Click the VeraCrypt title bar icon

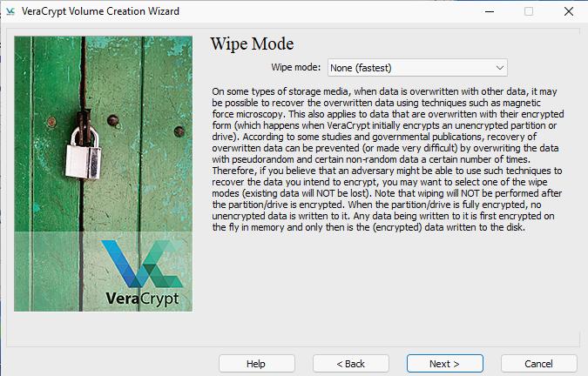(10, 11)
